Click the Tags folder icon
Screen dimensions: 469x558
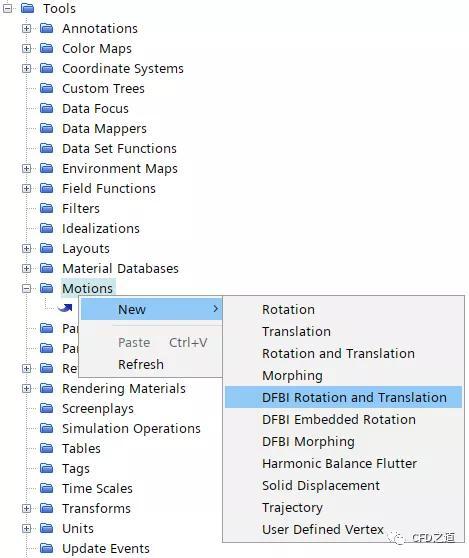(46, 468)
